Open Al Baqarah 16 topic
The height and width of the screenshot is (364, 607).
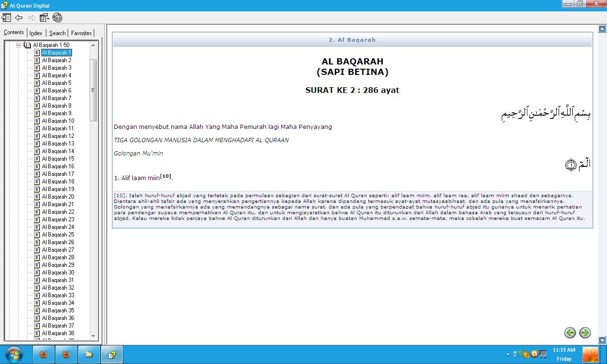58,166
